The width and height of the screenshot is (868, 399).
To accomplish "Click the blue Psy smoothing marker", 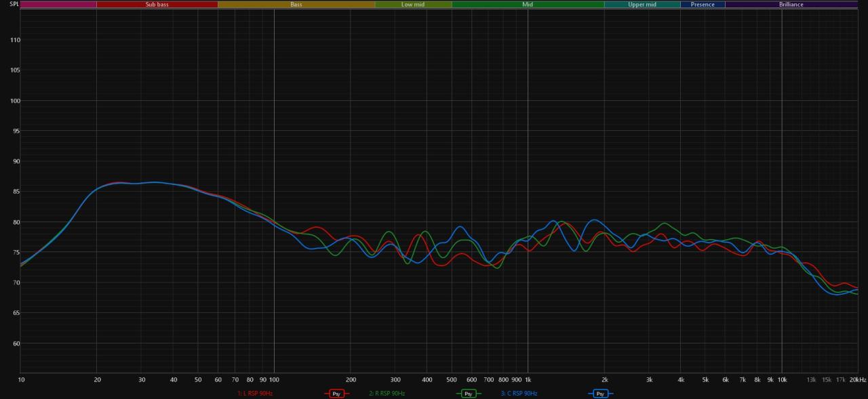I will coord(599,394).
